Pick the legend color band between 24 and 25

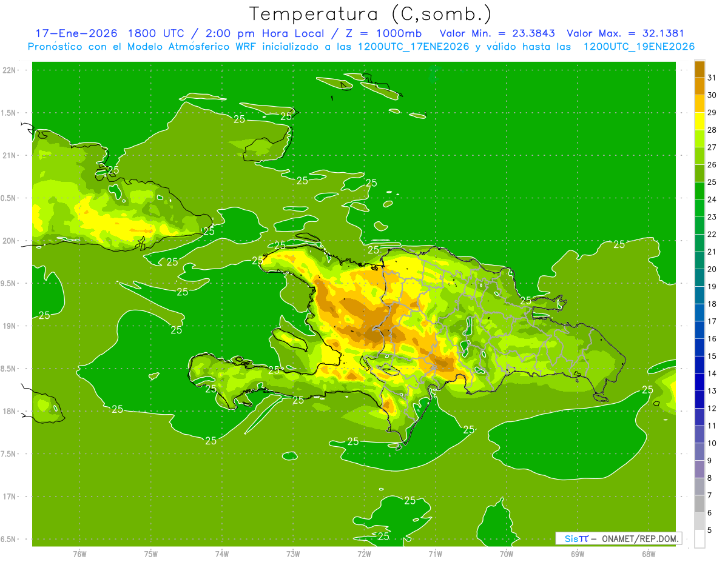(699, 190)
